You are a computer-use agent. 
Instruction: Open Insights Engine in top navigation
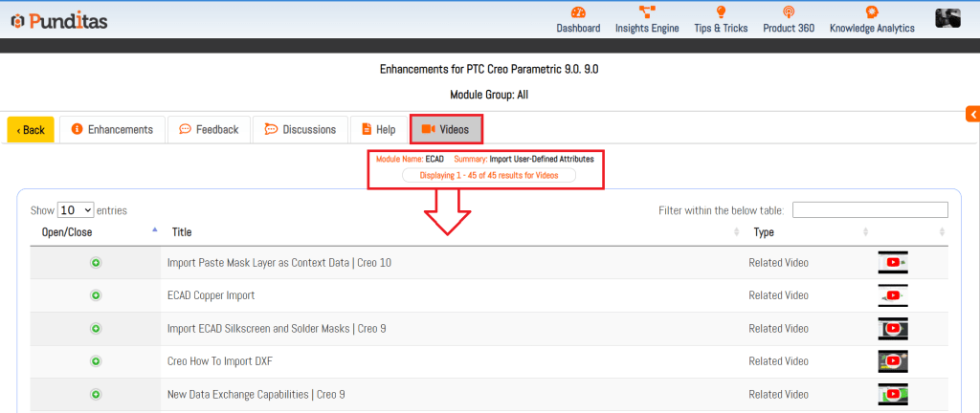click(x=648, y=13)
